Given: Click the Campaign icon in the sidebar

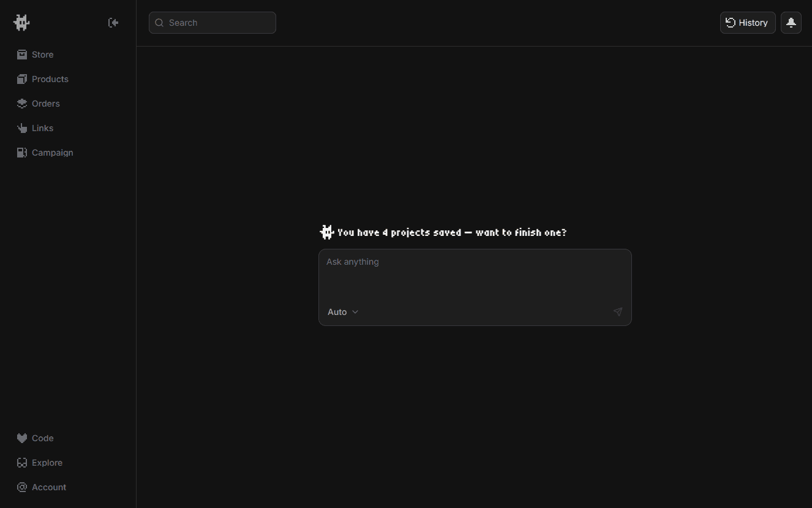Looking at the screenshot, I should point(22,153).
